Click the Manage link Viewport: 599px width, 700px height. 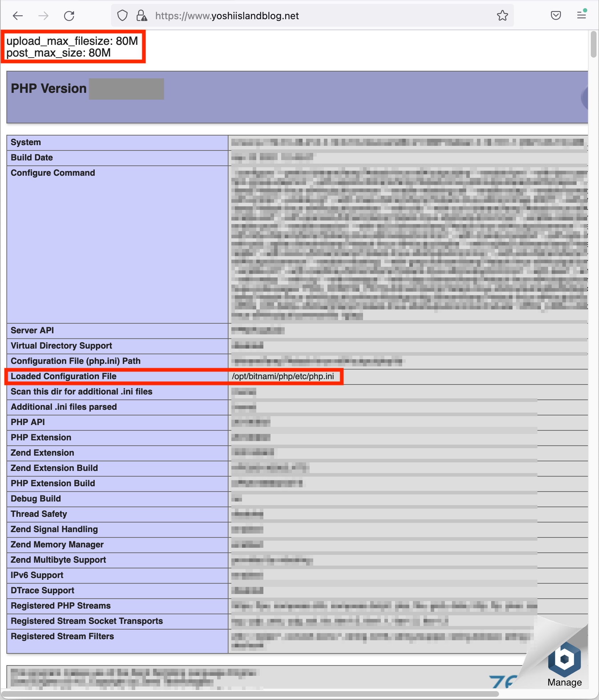pos(564,682)
